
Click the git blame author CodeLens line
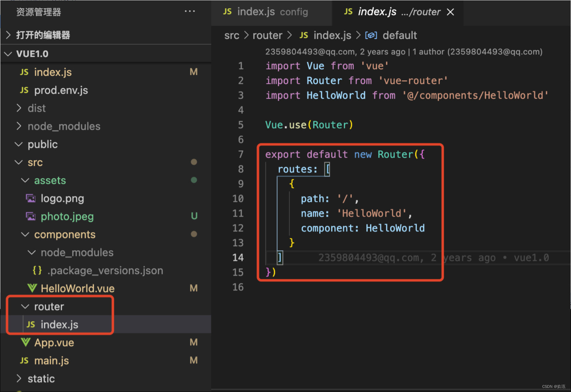(404, 52)
